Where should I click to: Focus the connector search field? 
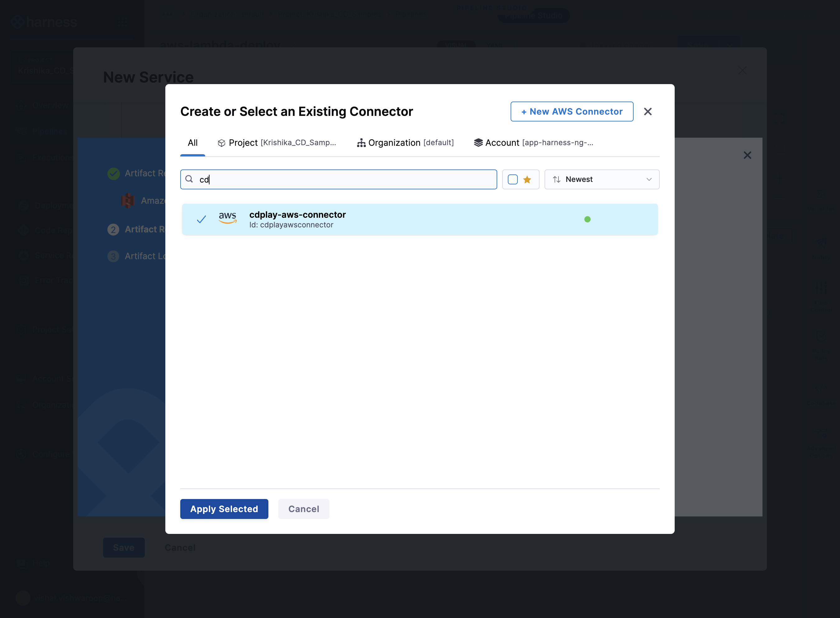[x=338, y=179]
